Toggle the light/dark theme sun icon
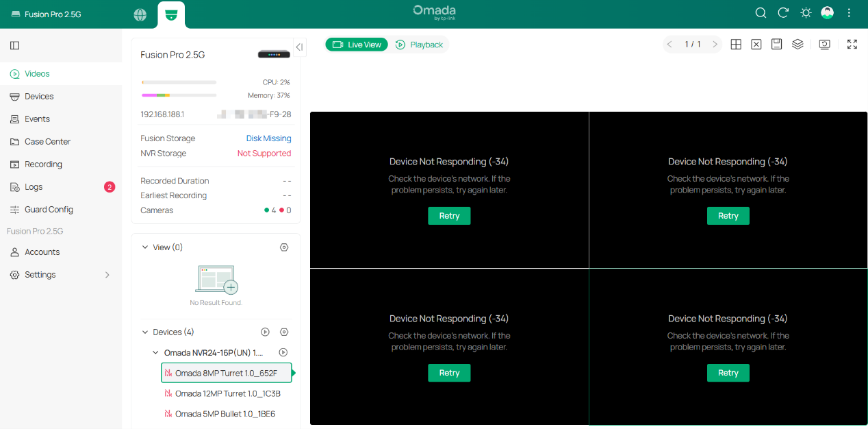 (806, 13)
